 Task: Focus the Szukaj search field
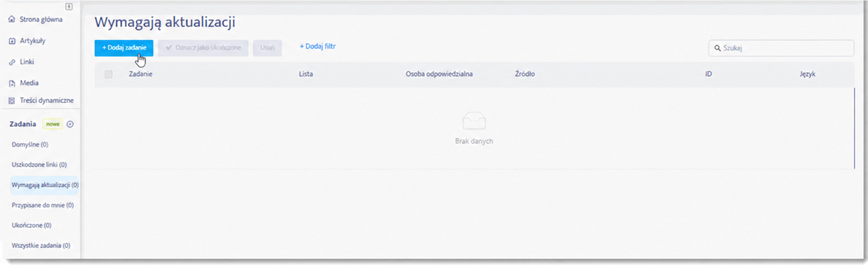781,48
